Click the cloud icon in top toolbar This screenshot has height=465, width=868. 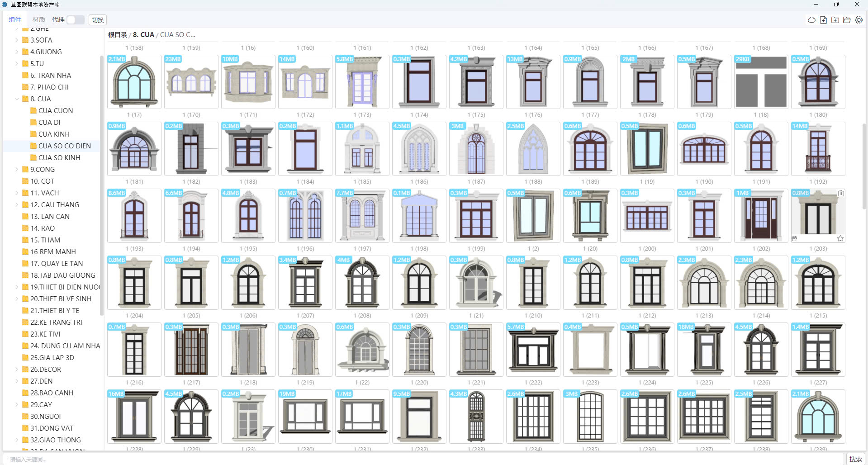[811, 20]
